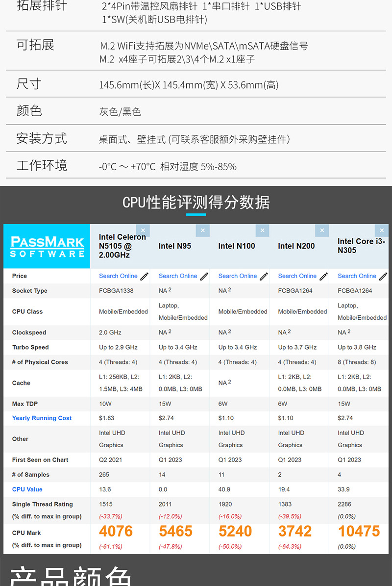This screenshot has width=392, height=586.
Task: Select the Intel N95 column header
Action: click(x=175, y=246)
